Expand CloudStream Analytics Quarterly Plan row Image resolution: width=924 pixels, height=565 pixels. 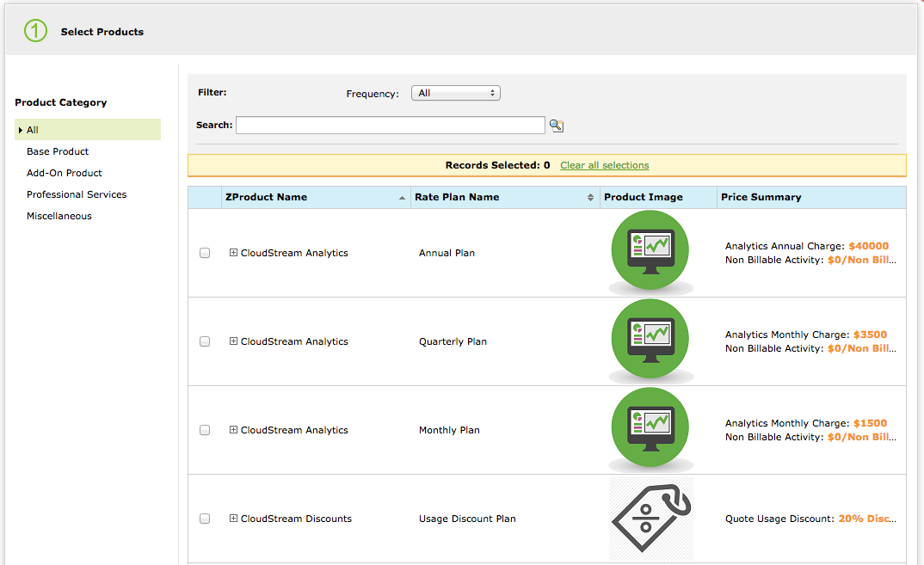point(233,341)
